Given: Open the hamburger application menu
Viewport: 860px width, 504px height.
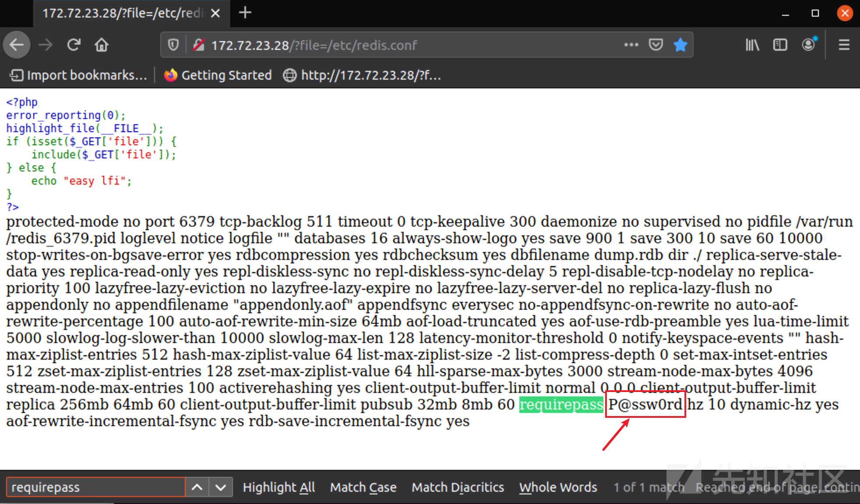Looking at the screenshot, I should [x=844, y=45].
